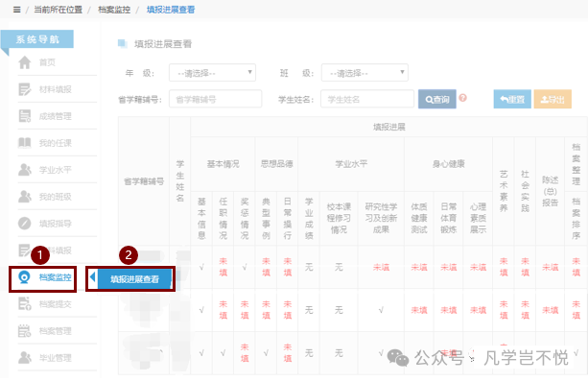Click the 学业水平 column group header
This screenshot has width=588, height=382.
coord(351,164)
